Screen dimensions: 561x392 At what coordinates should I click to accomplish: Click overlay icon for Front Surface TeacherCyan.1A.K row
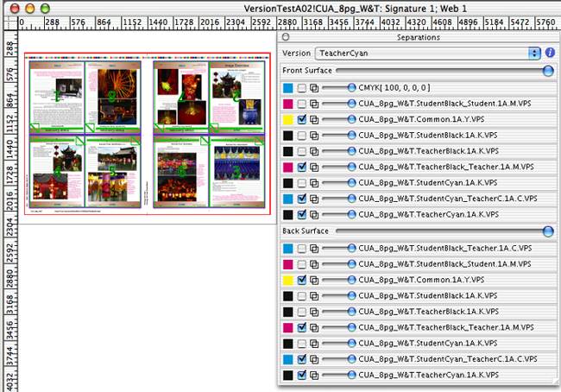click(315, 213)
